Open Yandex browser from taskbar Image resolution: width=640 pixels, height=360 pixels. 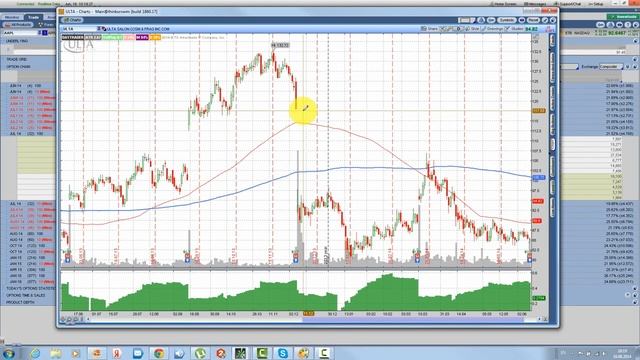(x=117, y=353)
